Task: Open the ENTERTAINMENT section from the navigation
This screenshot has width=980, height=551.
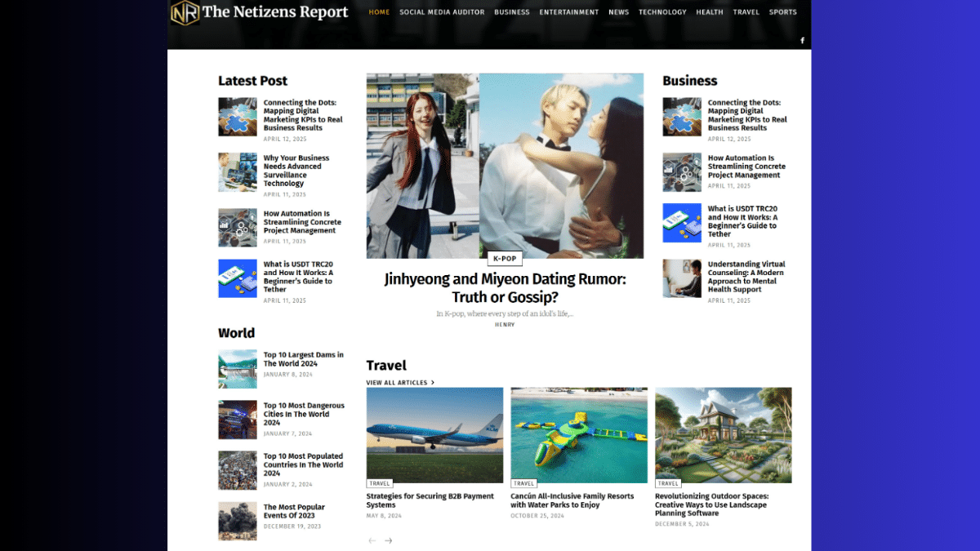Action: [x=568, y=12]
